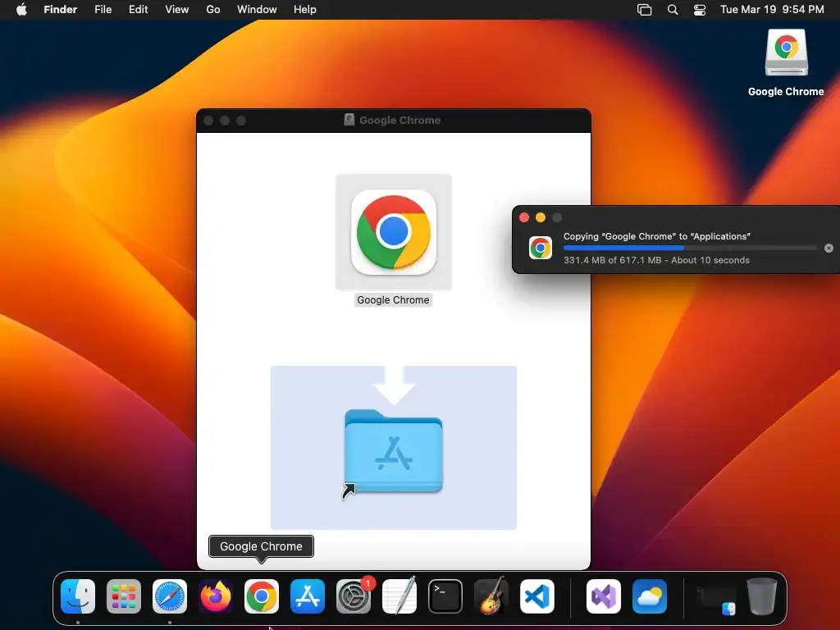The width and height of the screenshot is (840, 630).
Task: Open the Trash in the Dock
Action: (762, 596)
